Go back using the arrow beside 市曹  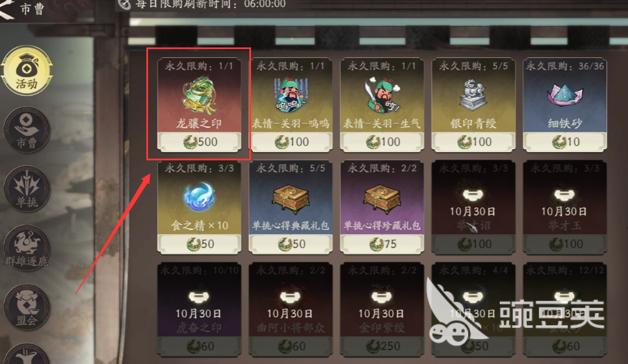[x=7, y=9]
